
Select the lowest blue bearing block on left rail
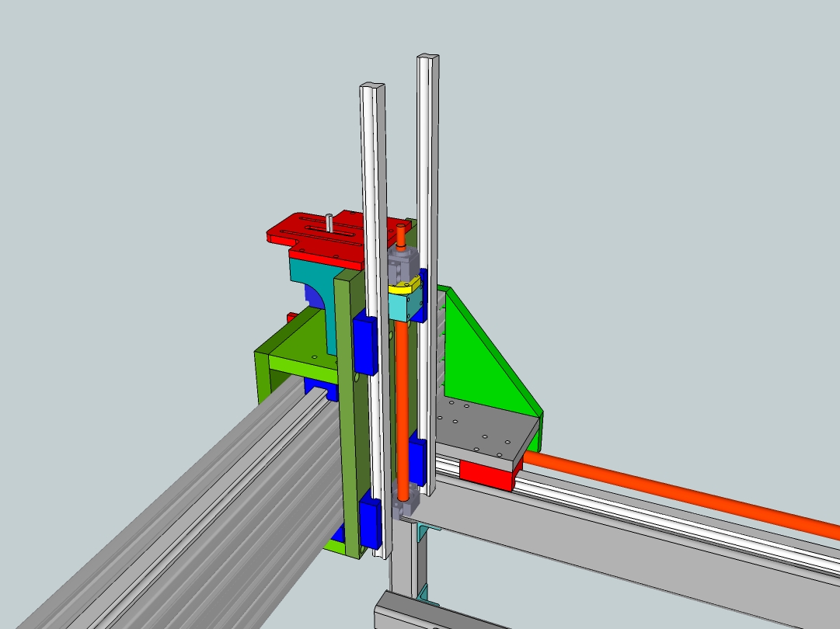pyautogui.click(x=371, y=522)
